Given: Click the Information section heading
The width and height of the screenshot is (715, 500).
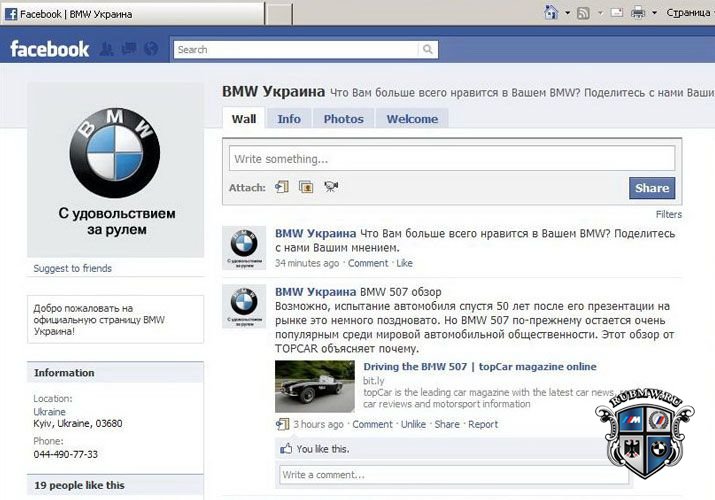Looking at the screenshot, I should click(64, 372).
